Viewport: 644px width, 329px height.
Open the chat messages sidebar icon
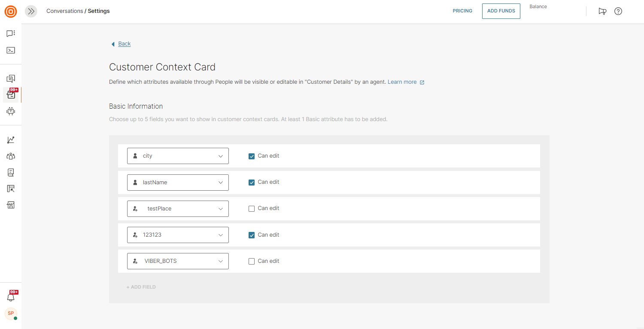tap(11, 34)
